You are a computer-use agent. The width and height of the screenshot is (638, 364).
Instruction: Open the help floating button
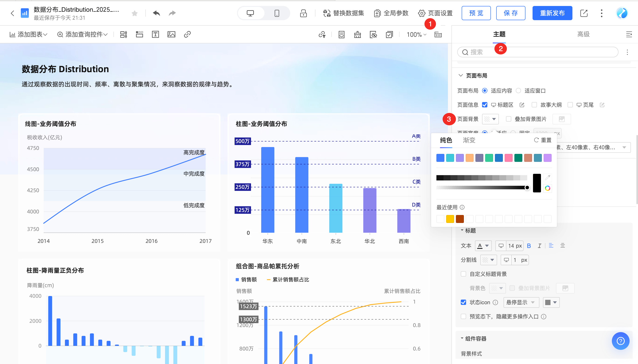click(x=621, y=341)
